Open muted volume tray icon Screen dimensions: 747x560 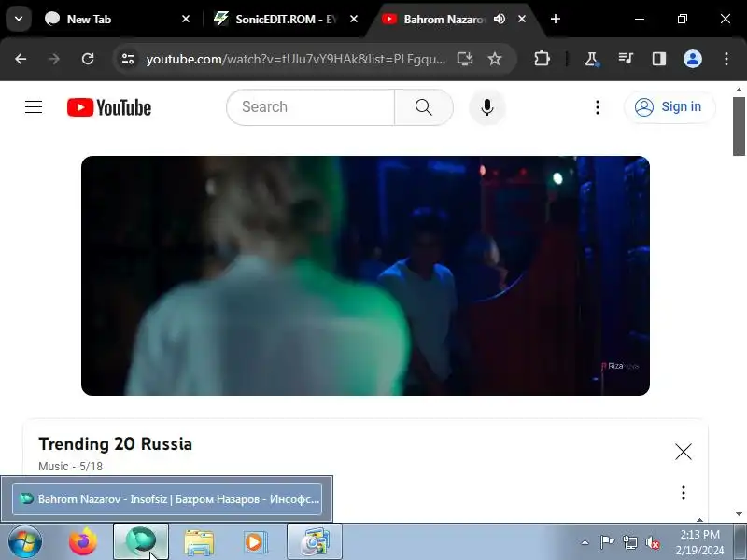tap(652, 542)
